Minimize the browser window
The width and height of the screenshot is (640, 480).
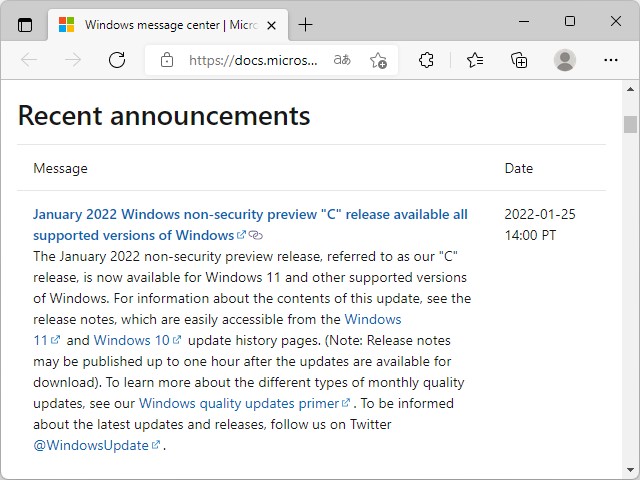[x=524, y=21]
